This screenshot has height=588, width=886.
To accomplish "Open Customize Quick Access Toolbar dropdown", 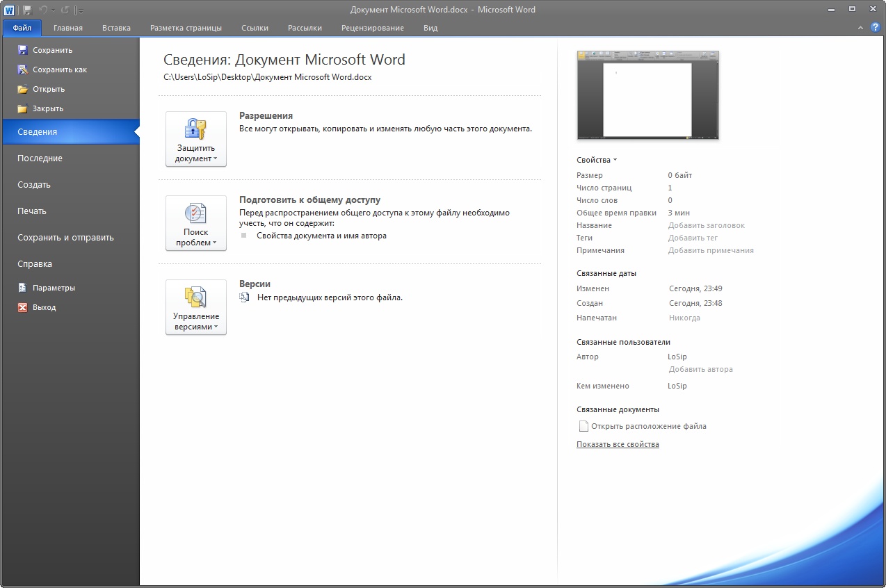I will [x=80, y=11].
